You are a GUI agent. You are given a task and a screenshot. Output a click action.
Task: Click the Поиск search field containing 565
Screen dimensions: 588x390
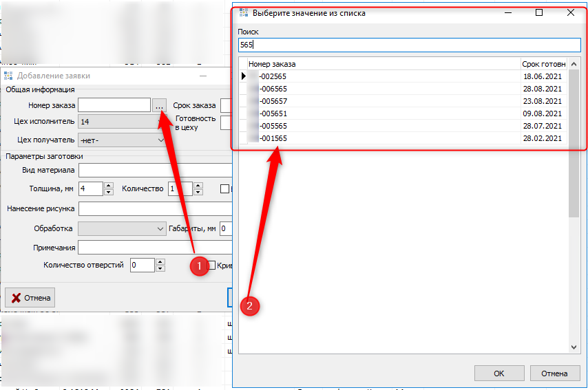410,45
